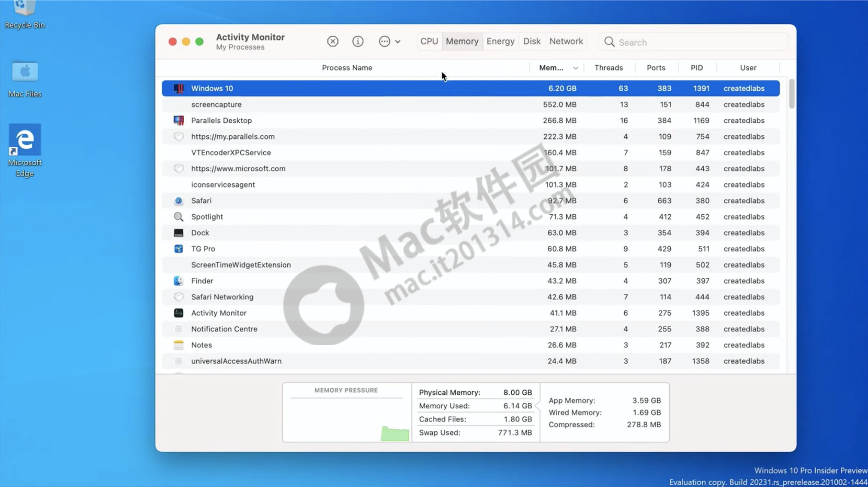Select the https://my.parallels.com process name
This screenshot has height=487, width=868.
(233, 136)
